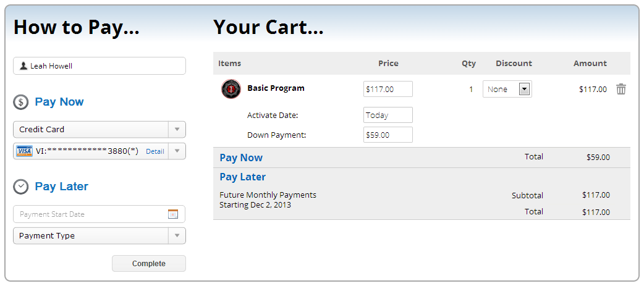Expand the saved Visa card dropdown arrow
The height and width of the screenshot is (286, 644).
(x=177, y=151)
